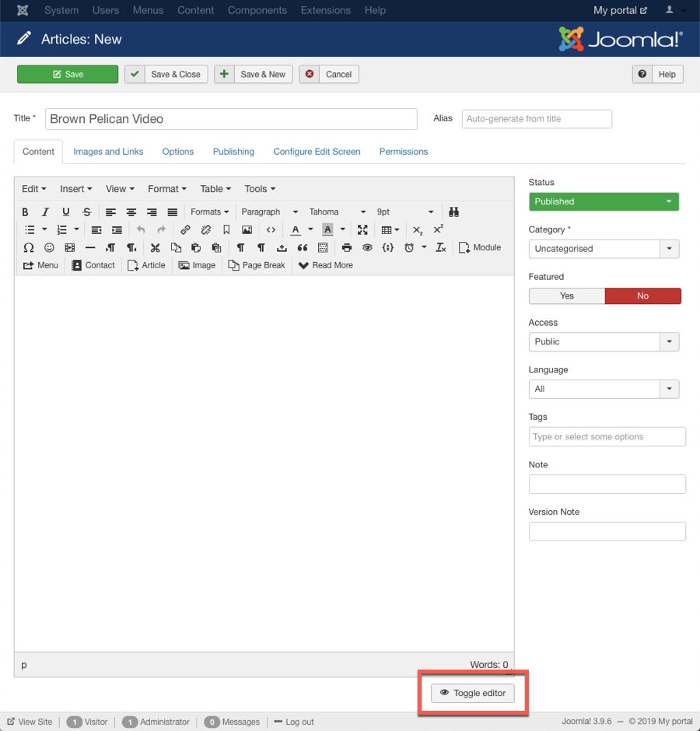Click the emoticons smiley icon

(49, 247)
